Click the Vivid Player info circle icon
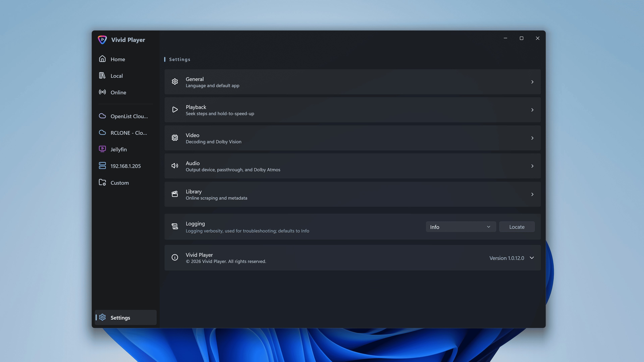This screenshot has height=362, width=644. 175,258
